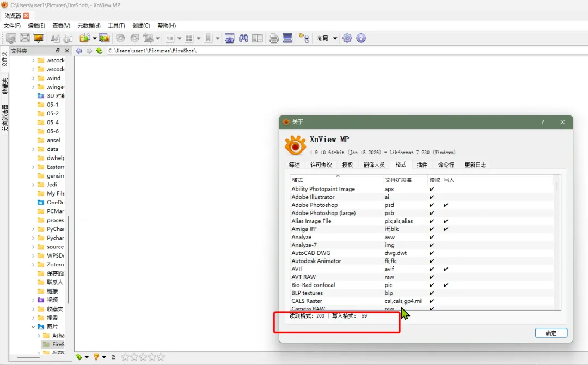
Task: Click the open folder toolbar icon
Action: click(85, 38)
